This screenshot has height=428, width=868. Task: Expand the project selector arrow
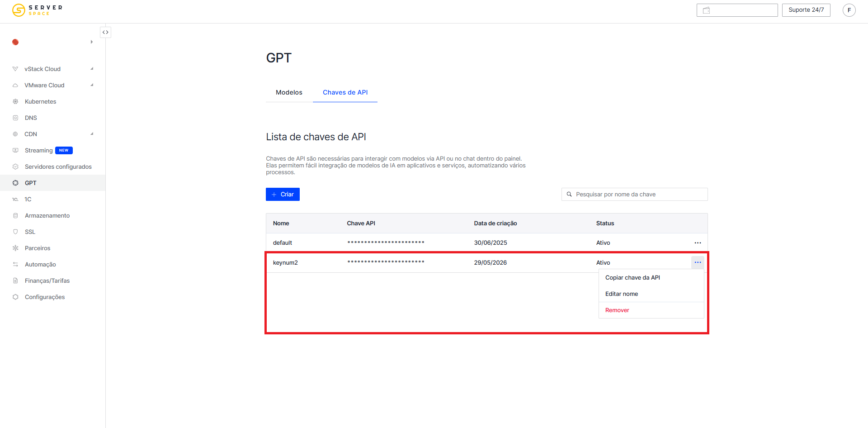pyautogui.click(x=92, y=42)
